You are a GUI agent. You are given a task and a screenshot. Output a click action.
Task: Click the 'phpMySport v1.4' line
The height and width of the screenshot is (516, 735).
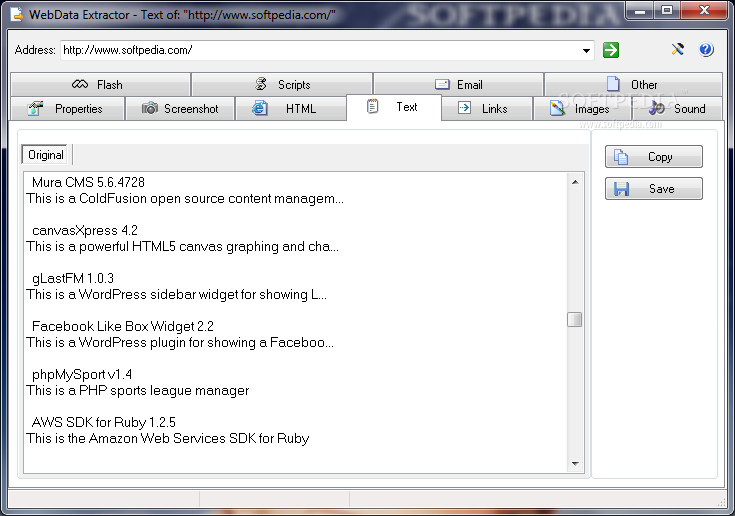coord(82,374)
